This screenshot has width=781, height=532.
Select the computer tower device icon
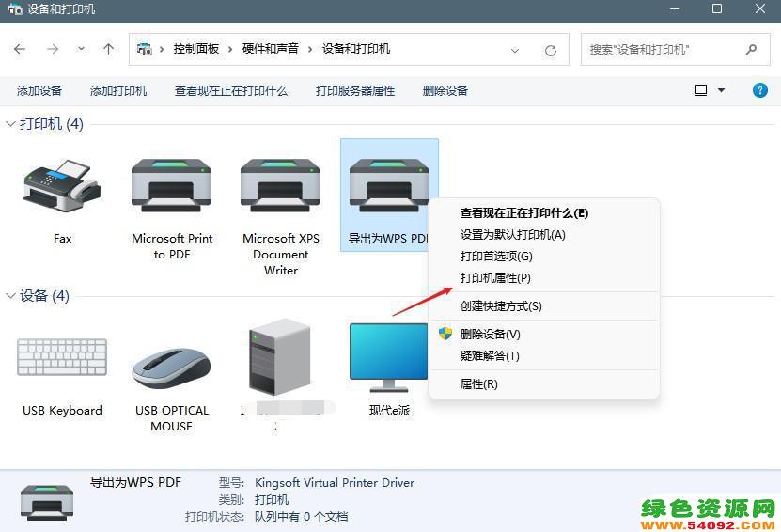(280, 358)
